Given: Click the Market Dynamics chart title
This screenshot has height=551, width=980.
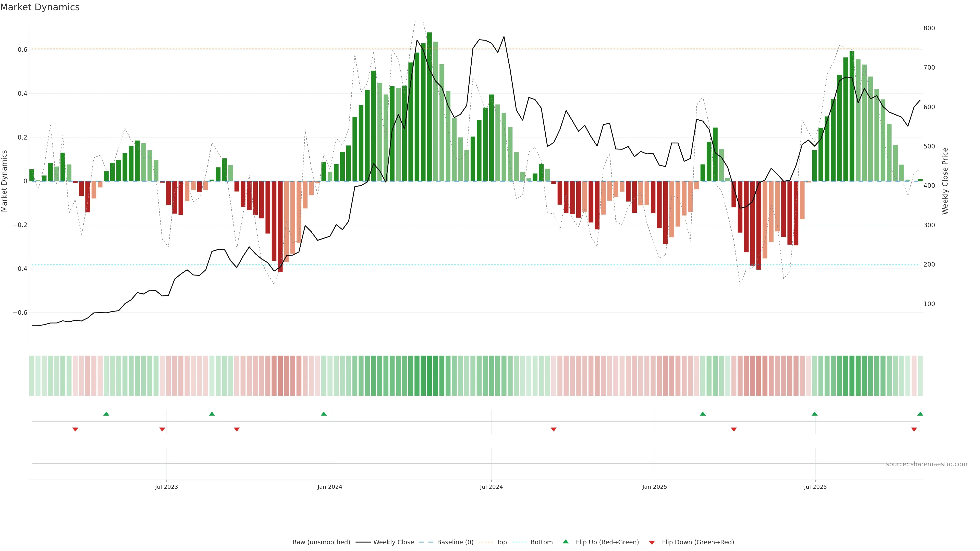Looking at the screenshot, I should [x=40, y=7].
